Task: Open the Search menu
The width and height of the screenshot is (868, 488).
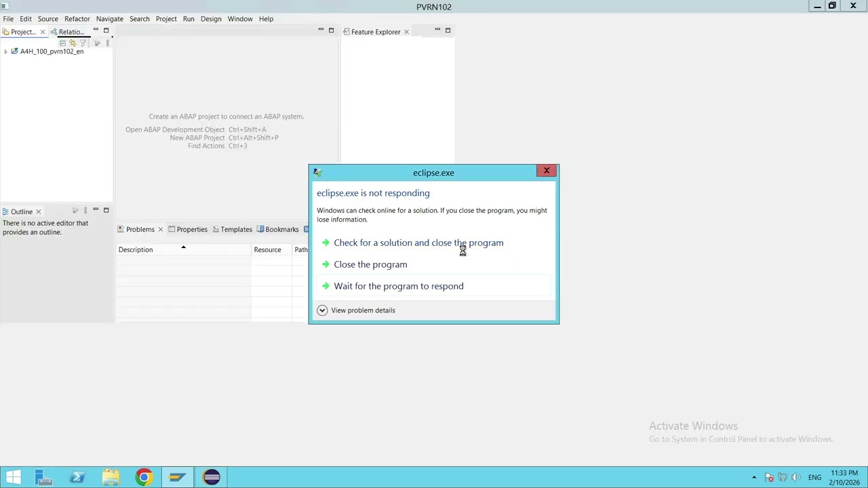Action: (140, 19)
